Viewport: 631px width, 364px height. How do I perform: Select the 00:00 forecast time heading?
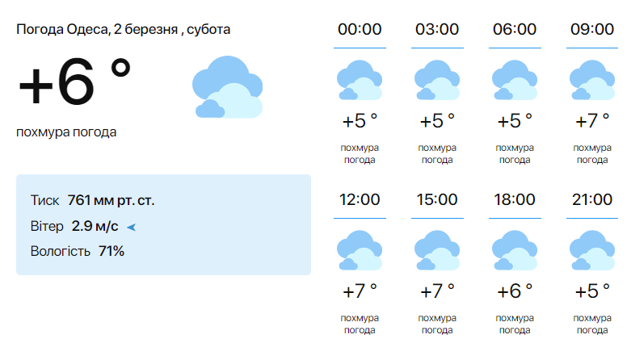click(360, 30)
